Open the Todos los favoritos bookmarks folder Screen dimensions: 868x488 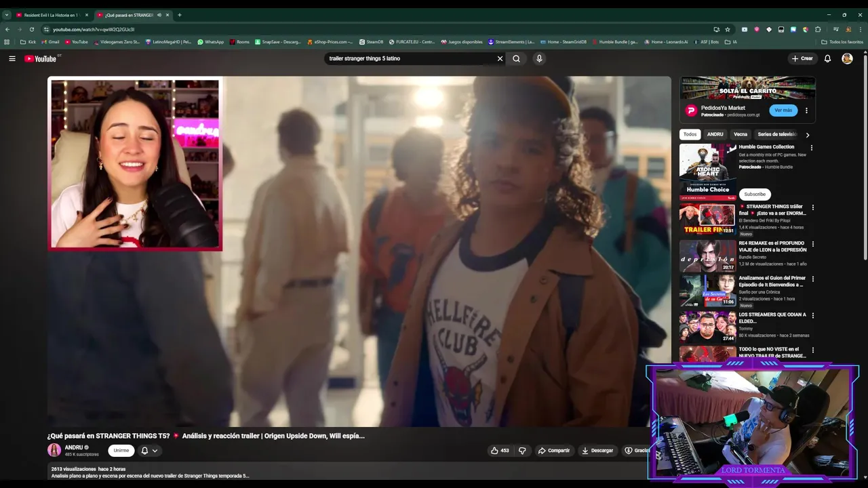click(x=842, y=42)
